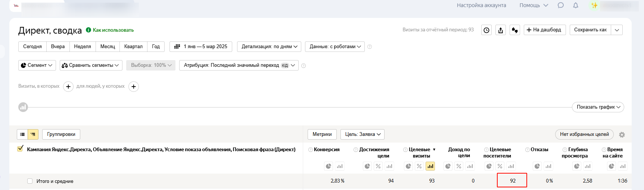Open 'Выборка: 100%' dropdown
This screenshot has height=190, width=644.
(x=151, y=65)
